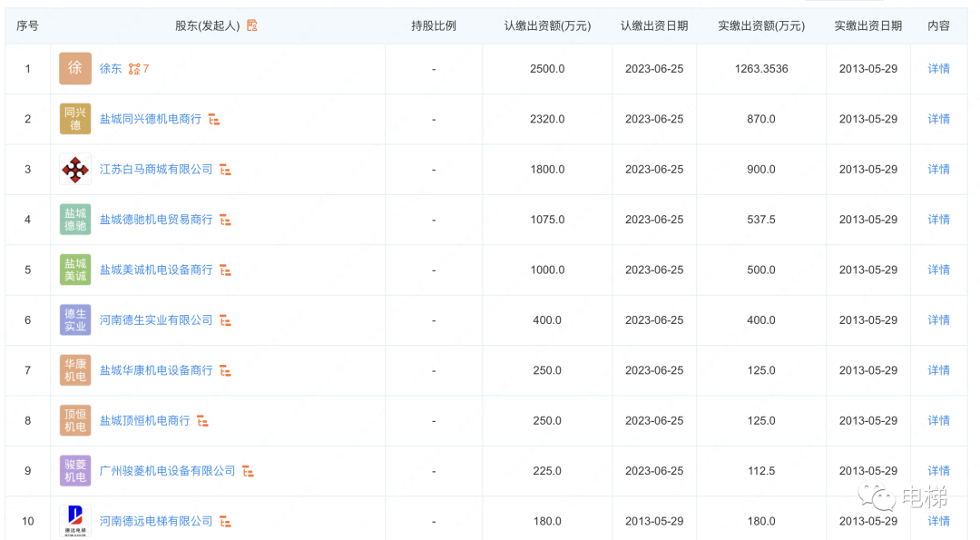The image size is (980, 540).
Task: Open structure icon beside 江苏白马商城有限公司
Action: (x=225, y=170)
